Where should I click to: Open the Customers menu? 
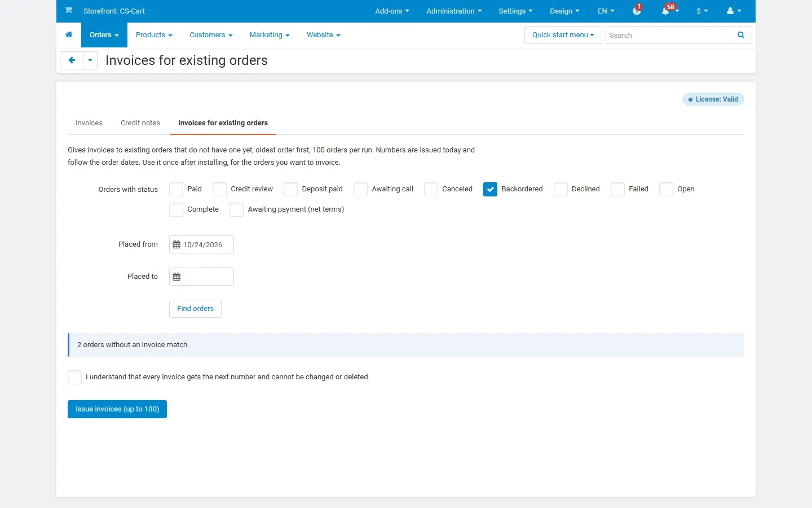pyautogui.click(x=211, y=35)
